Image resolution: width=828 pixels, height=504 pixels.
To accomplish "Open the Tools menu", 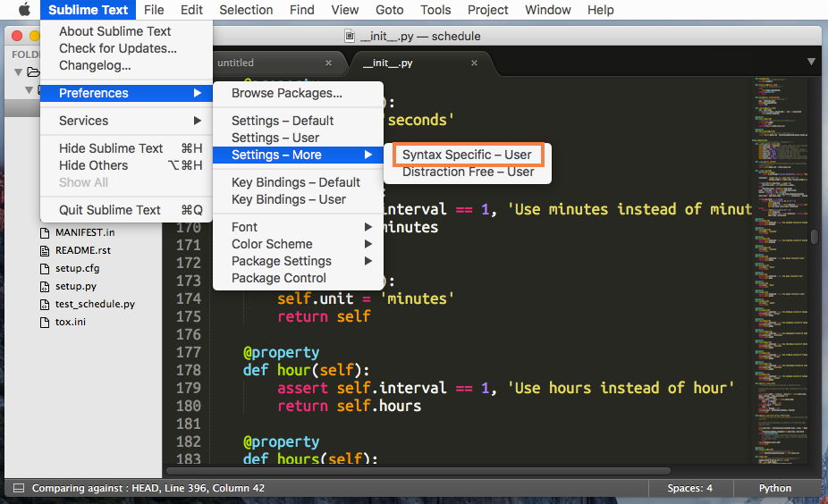I will click(x=435, y=10).
